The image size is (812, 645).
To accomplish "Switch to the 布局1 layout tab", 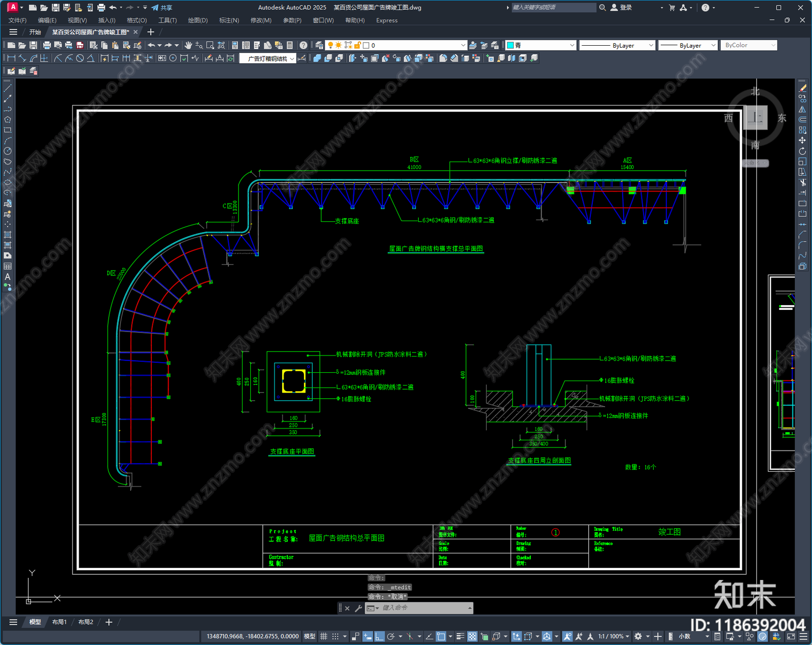I will pos(59,622).
